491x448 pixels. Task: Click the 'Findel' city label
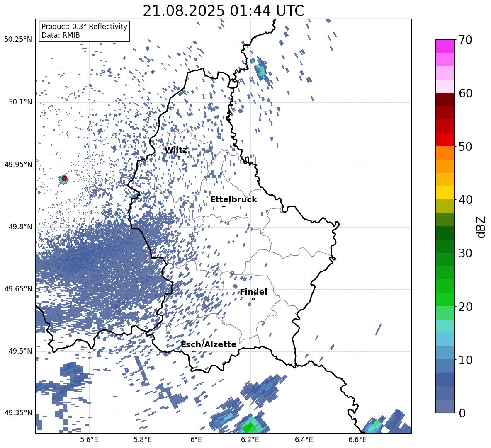pyautogui.click(x=253, y=292)
